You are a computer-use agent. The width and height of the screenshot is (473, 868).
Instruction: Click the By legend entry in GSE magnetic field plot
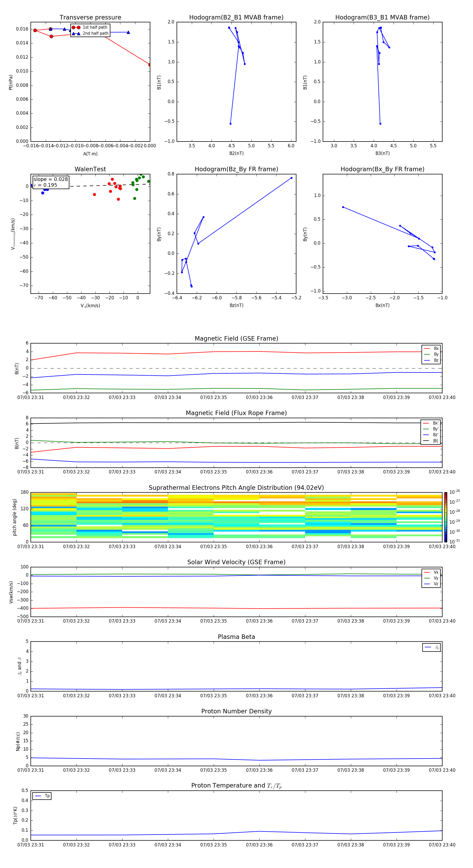click(x=431, y=354)
